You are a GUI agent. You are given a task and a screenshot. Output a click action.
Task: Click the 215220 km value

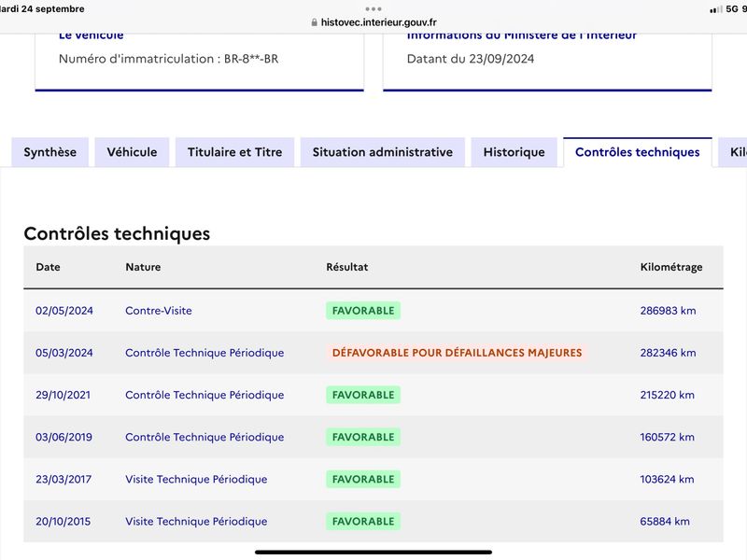pyautogui.click(x=667, y=395)
